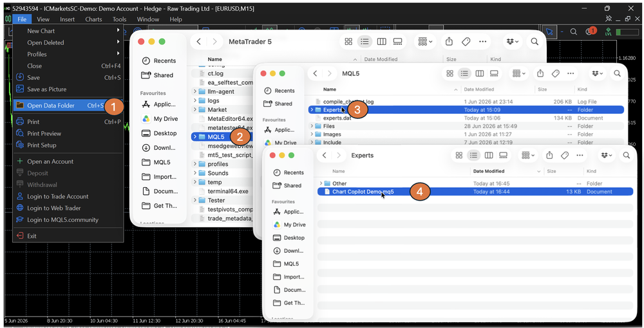Screen dimensions: 644x328
Task: Select Open an Account entry
Action: coord(68,161)
